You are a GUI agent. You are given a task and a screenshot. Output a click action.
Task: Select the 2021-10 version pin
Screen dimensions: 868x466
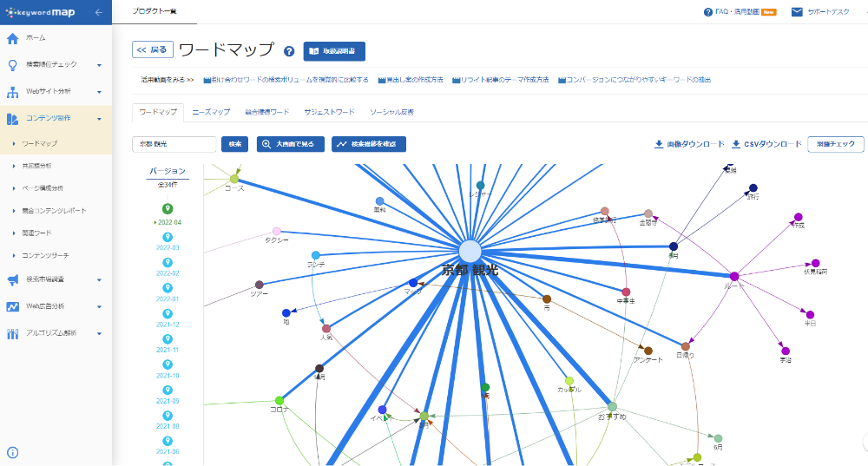pyautogui.click(x=168, y=364)
